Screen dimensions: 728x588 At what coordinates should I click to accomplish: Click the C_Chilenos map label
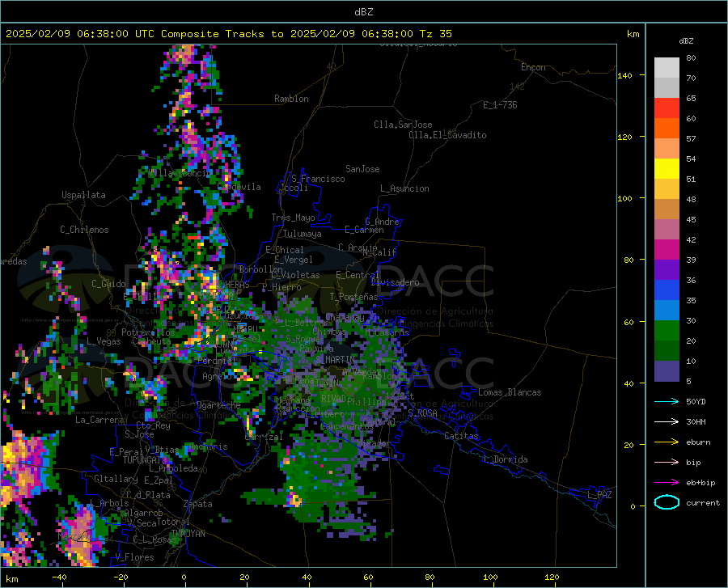click(84, 230)
